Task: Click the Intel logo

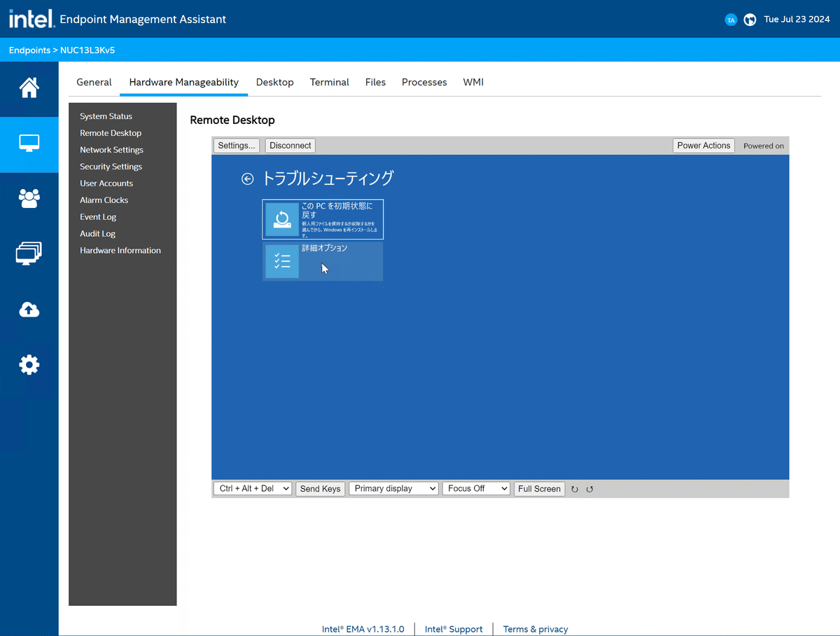Action: (31, 19)
